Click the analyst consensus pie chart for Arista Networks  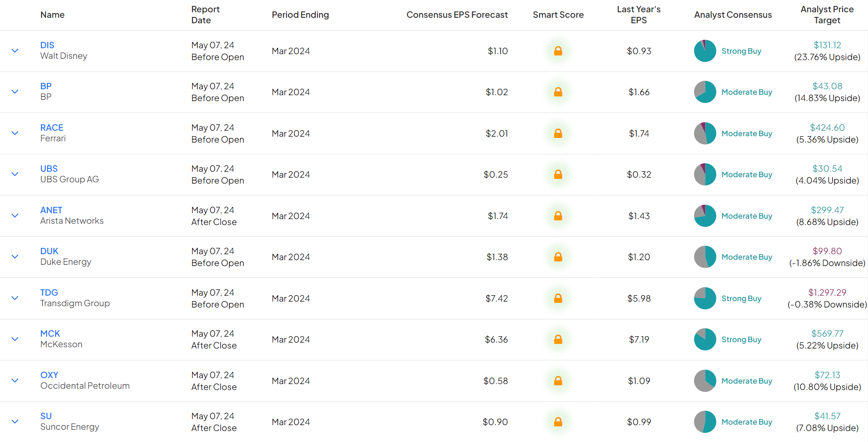click(705, 216)
